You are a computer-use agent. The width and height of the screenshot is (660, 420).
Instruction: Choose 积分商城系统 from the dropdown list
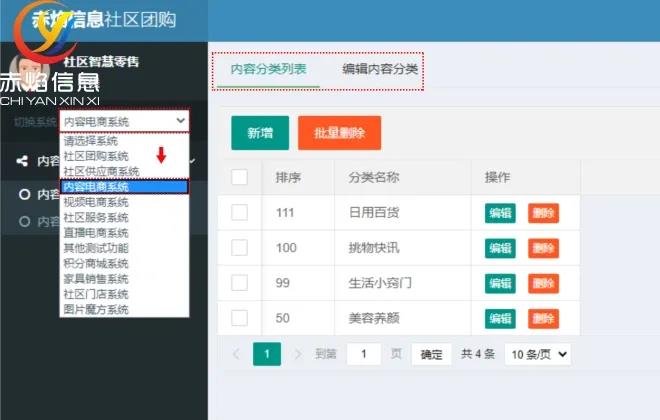coord(96,263)
